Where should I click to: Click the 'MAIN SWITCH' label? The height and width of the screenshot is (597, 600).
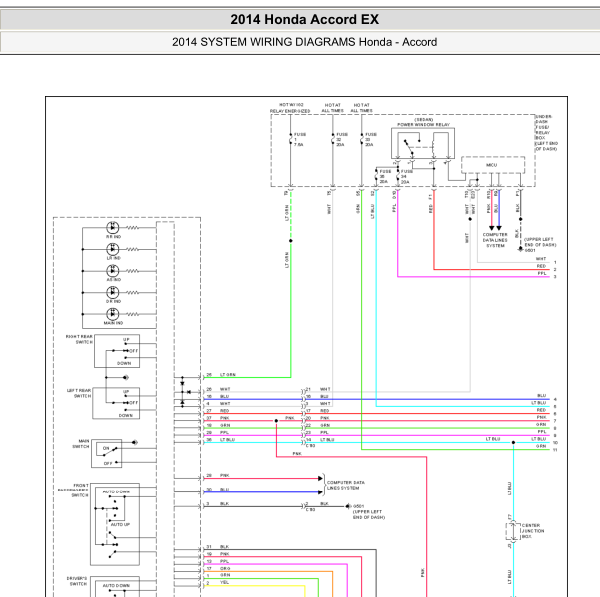(81, 444)
